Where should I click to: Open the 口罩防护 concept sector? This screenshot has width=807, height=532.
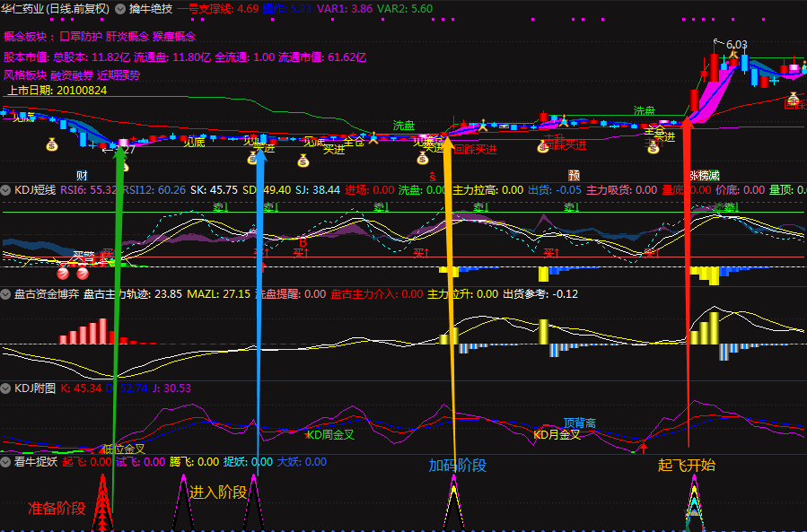(x=81, y=37)
